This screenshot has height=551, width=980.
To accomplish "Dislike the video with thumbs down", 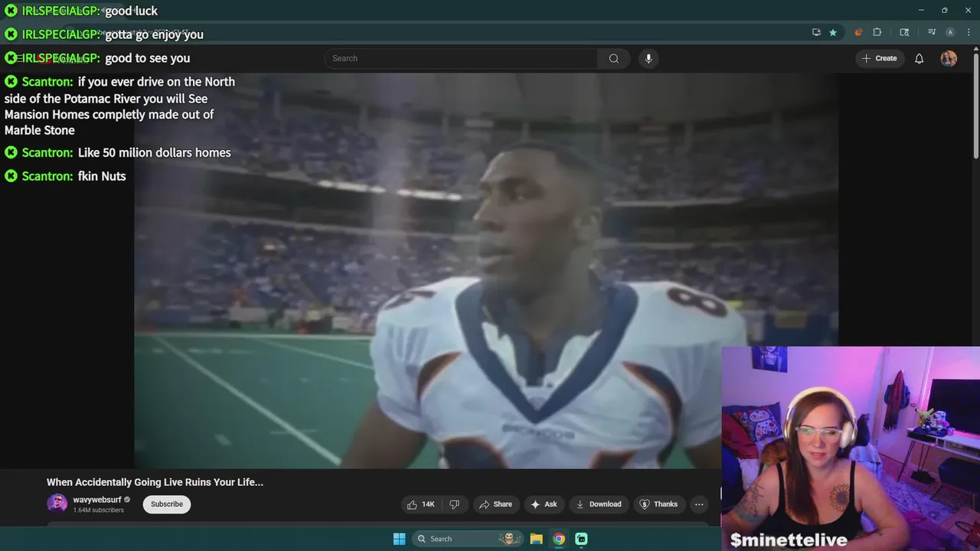I will tap(454, 504).
